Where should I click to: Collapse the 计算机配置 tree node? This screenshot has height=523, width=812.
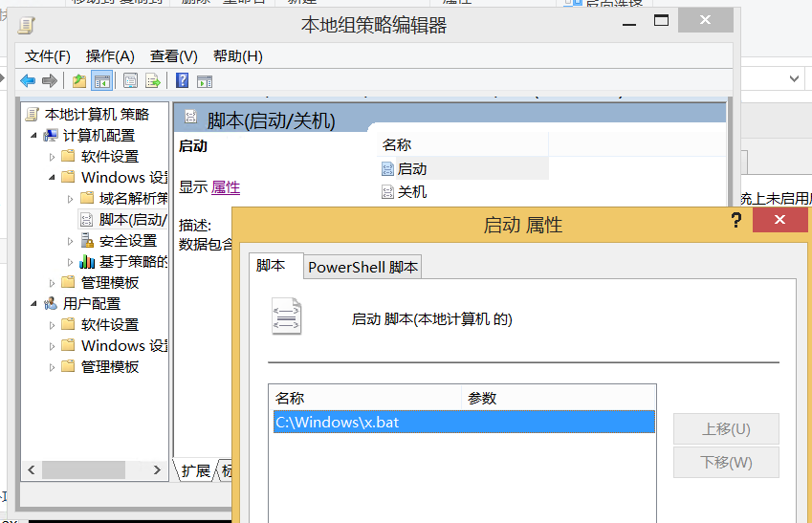[x=35, y=136]
